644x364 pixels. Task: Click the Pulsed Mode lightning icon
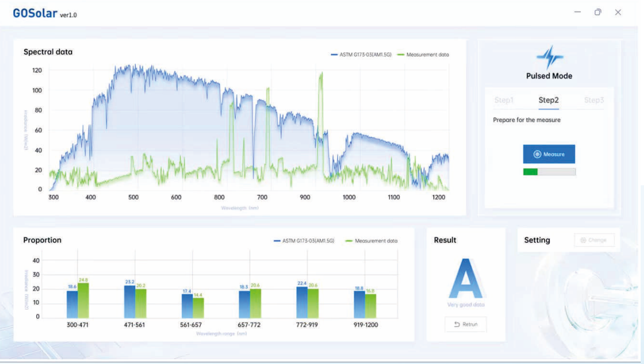click(549, 57)
